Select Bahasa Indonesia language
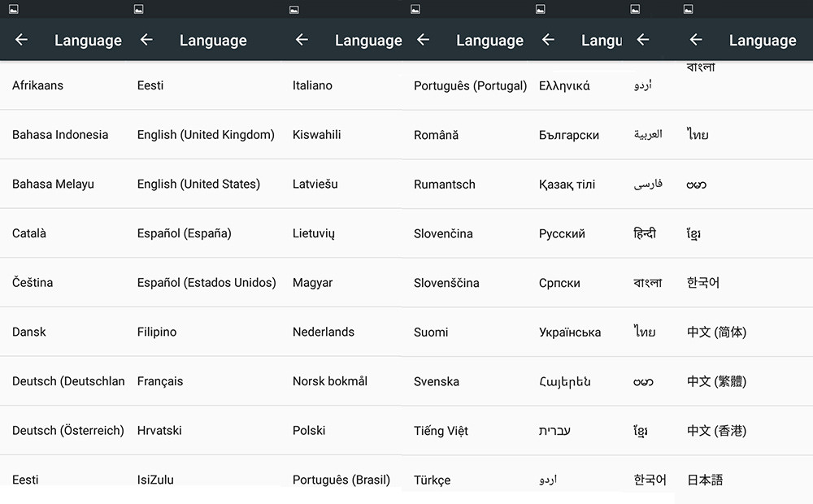The image size is (813, 504). tap(60, 135)
